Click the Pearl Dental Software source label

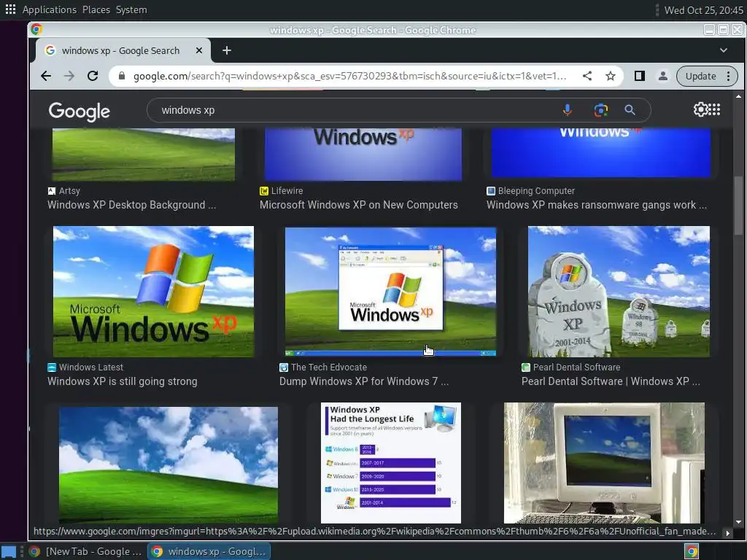click(x=576, y=367)
